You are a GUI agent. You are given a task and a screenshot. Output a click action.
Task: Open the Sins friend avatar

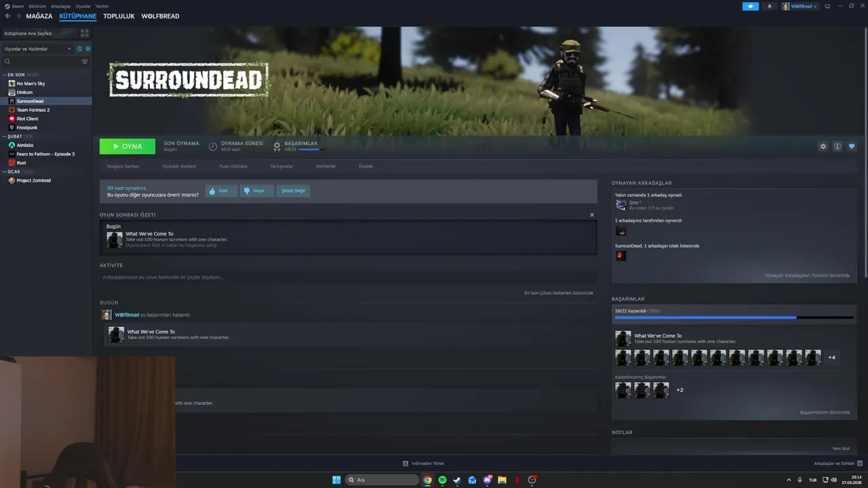(620, 205)
